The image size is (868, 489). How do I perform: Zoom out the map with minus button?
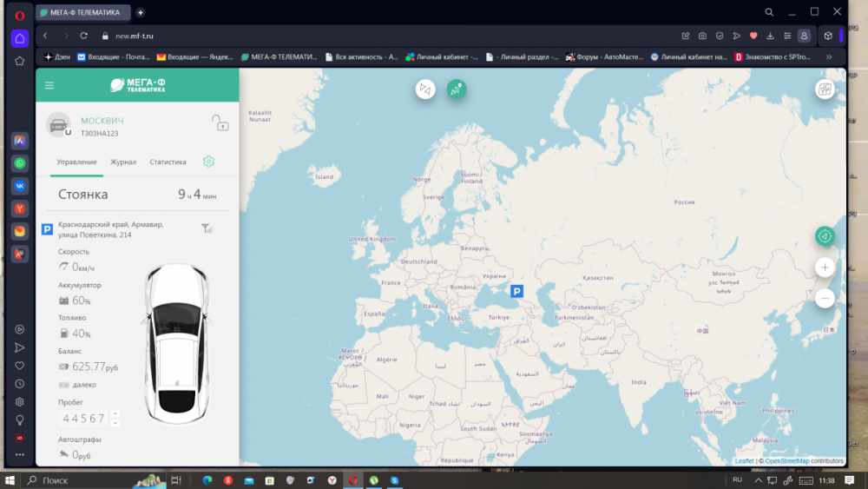coord(825,298)
